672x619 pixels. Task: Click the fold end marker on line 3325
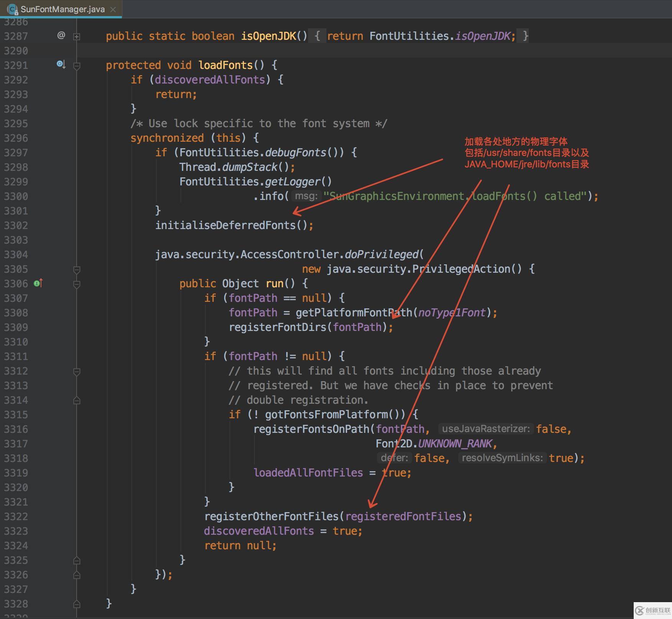coord(77,560)
